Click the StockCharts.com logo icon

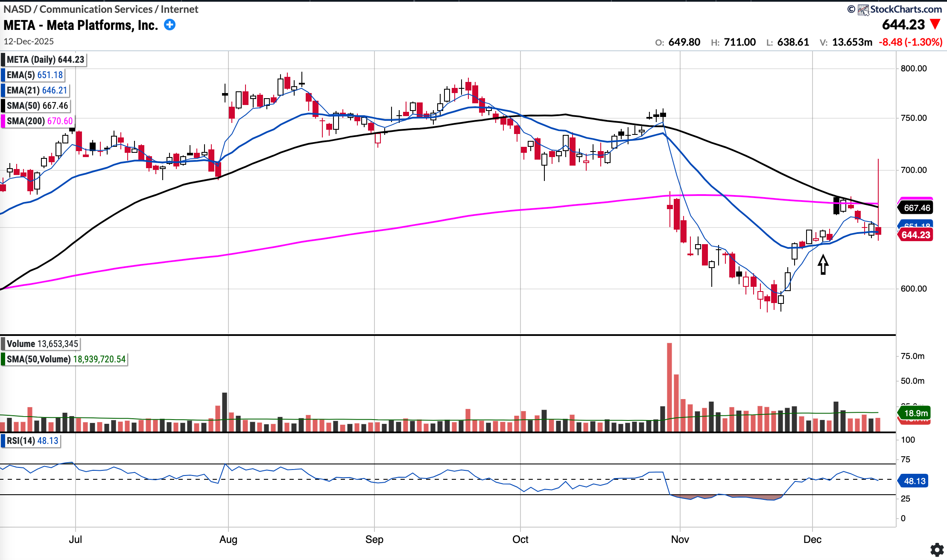[863, 9]
